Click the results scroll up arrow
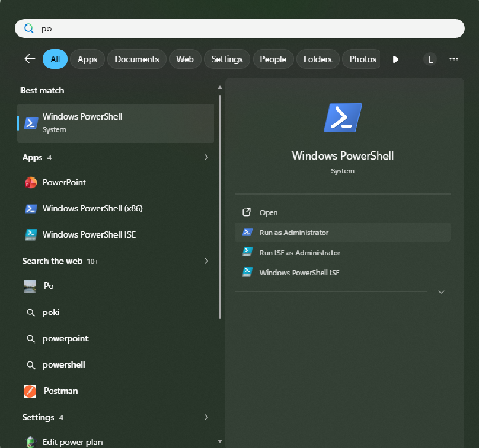 tap(220, 87)
